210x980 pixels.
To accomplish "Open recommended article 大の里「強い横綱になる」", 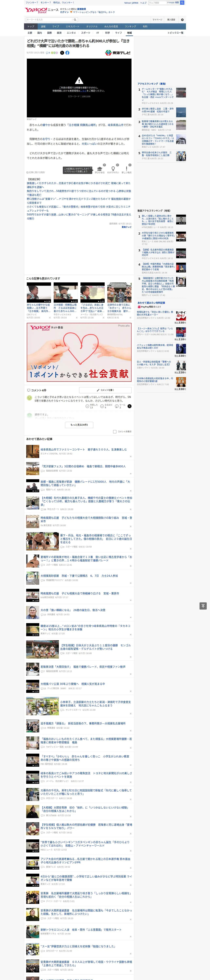I will point(73,610).
